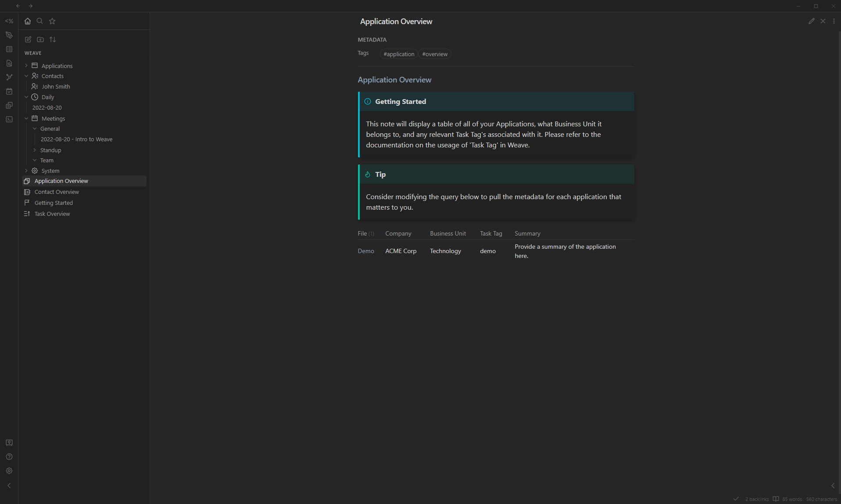Screen dimensions: 841x504
Task: Click the checkmark sync status icon
Action: coord(736,499)
